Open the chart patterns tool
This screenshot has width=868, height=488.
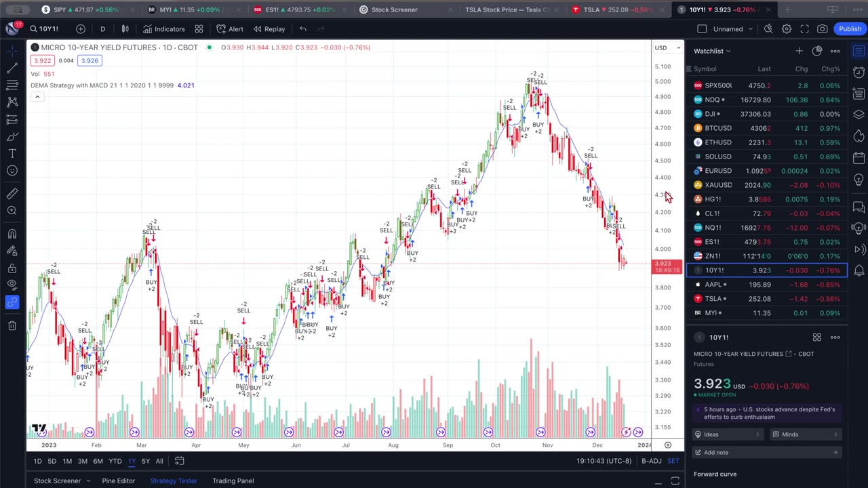[12, 102]
